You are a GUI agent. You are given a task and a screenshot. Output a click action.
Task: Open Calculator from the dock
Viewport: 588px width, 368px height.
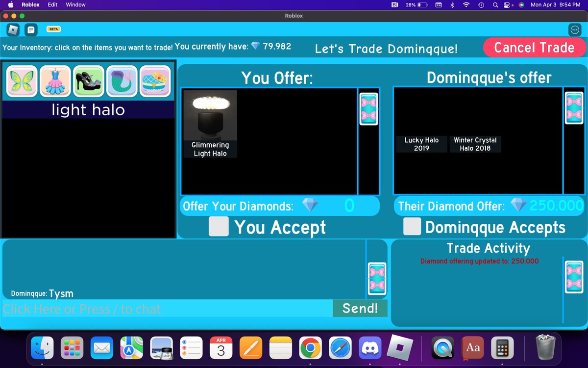tap(502, 348)
